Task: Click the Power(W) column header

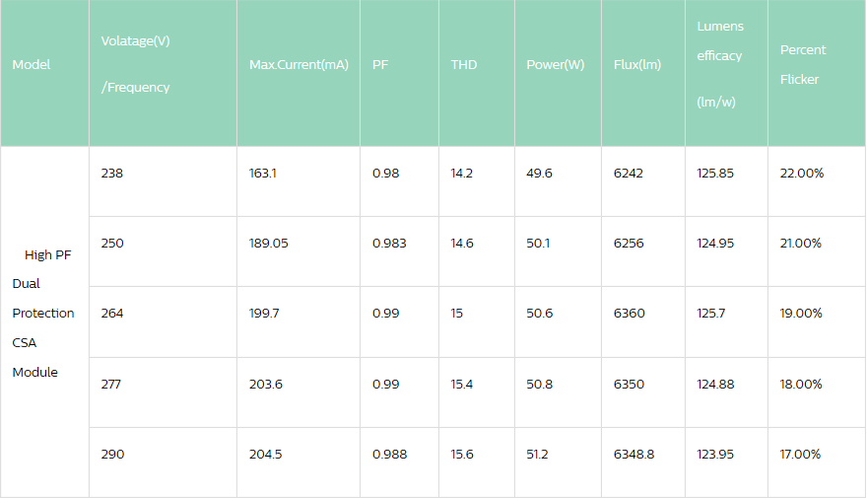Action: pyautogui.click(x=556, y=65)
